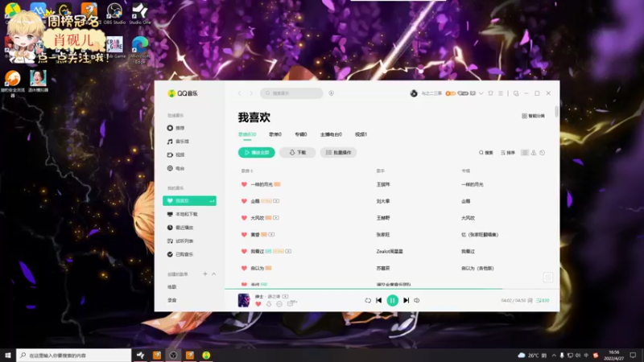Focus the music search field
The image size is (644, 362).
[x=291, y=93]
